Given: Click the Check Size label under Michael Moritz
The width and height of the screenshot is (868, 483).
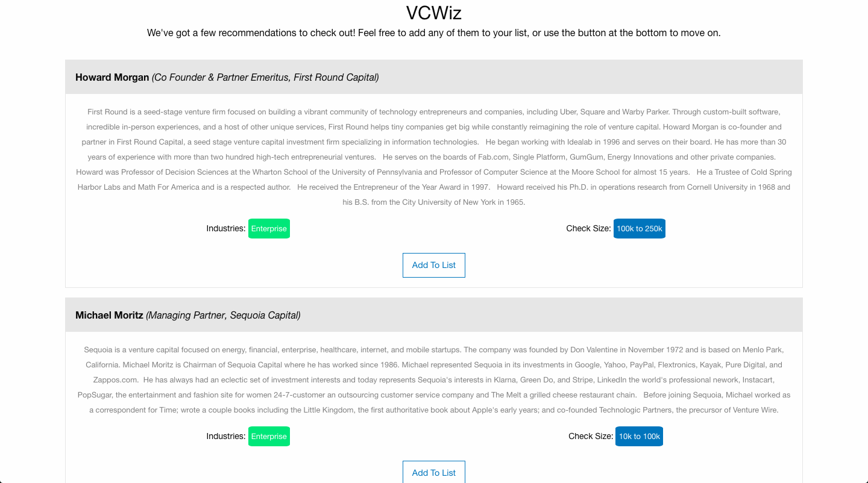Looking at the screenshot, I should (x=590, y=437).
